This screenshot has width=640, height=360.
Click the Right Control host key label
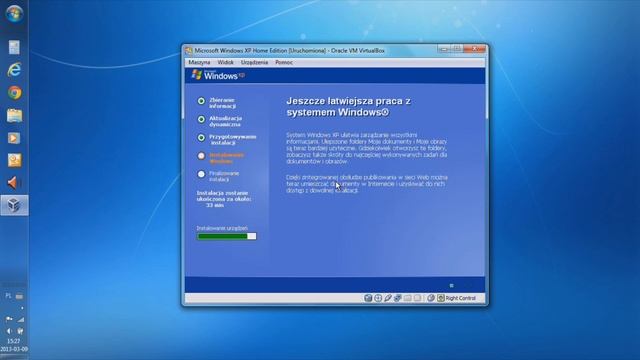[x=460, y=298]
